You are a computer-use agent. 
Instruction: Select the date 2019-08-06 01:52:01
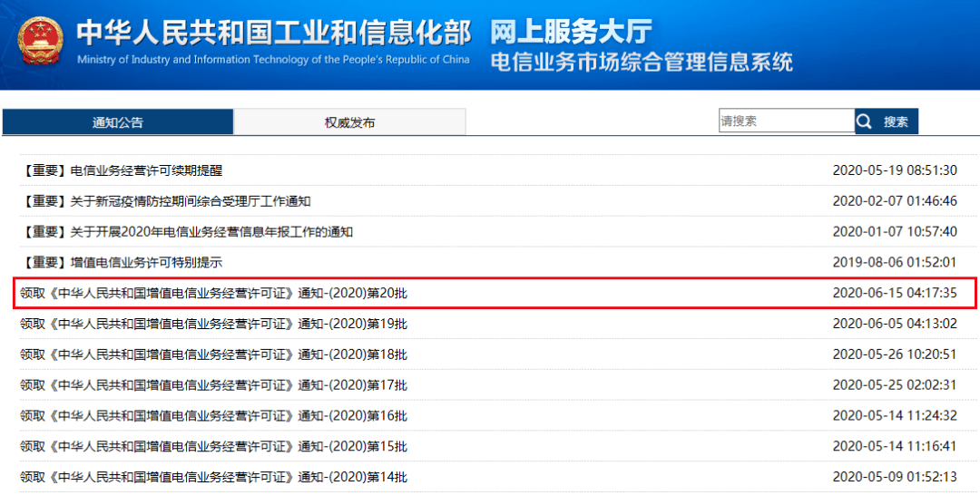895,262
